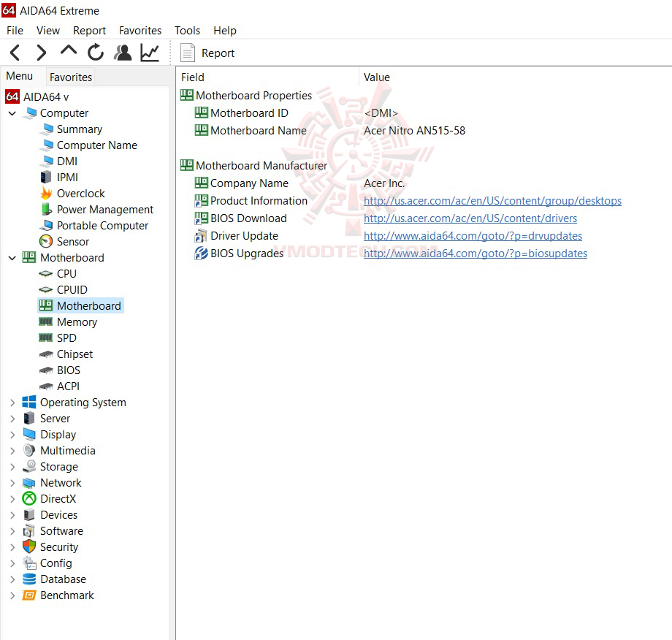Open the Summary page
This screenshot has width=672, height=640.
(80, 129)
